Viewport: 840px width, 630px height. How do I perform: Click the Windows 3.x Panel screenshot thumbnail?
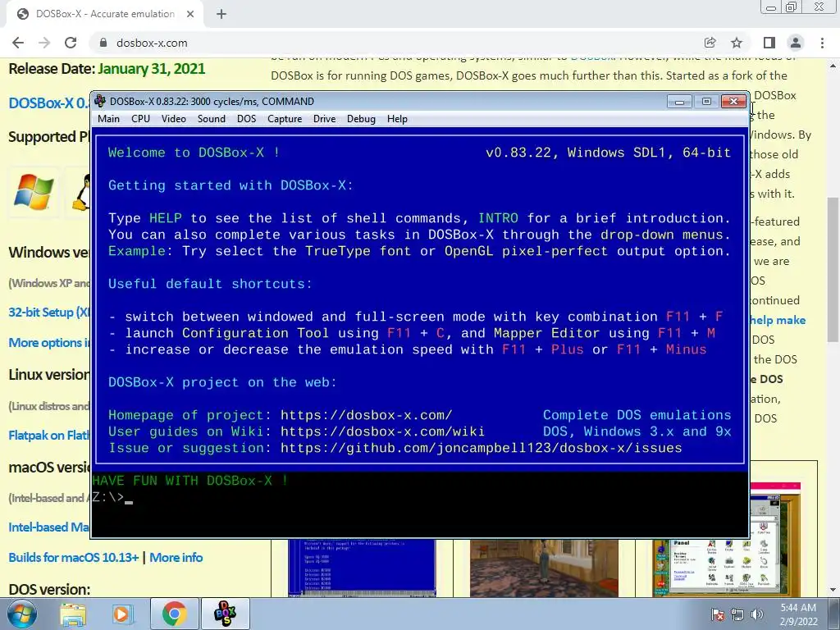727,540
